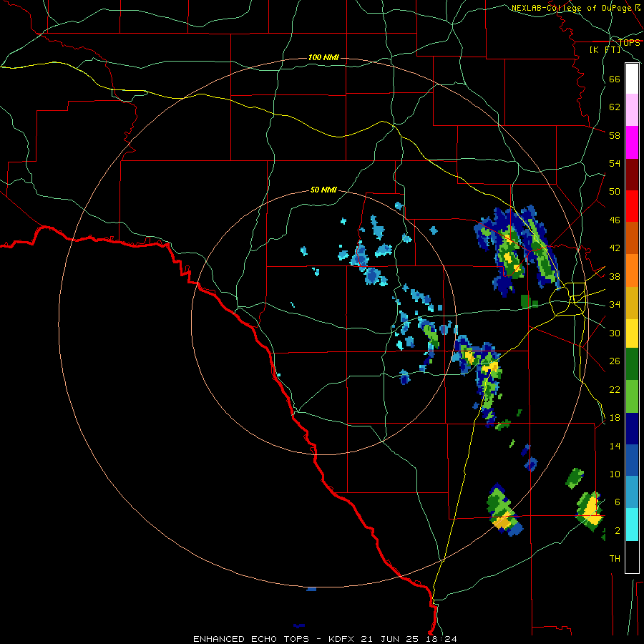Screen dimensions: 644x644
Task: Click the 42 value in the legend
Action: pyautogui.click(x=615, y=248)
